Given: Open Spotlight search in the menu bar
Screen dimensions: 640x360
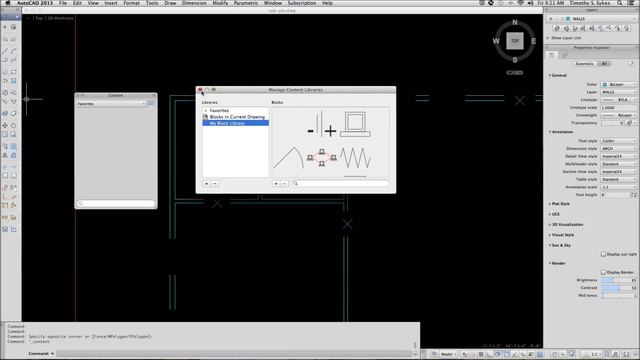Looking at the screenshot, I should click(x=620, y=3).
